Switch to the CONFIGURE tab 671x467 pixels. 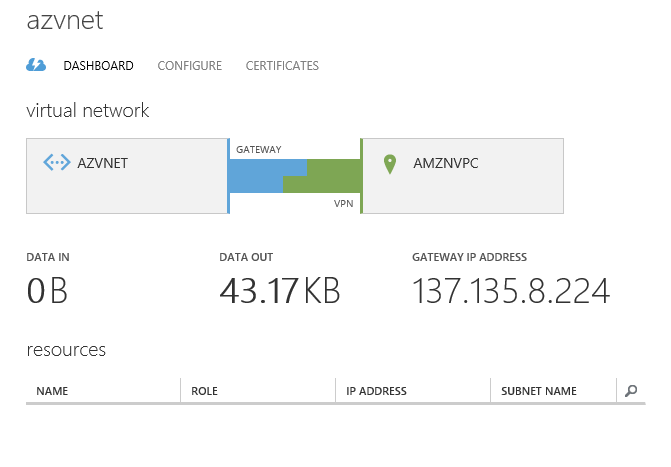tap(190, 66)
